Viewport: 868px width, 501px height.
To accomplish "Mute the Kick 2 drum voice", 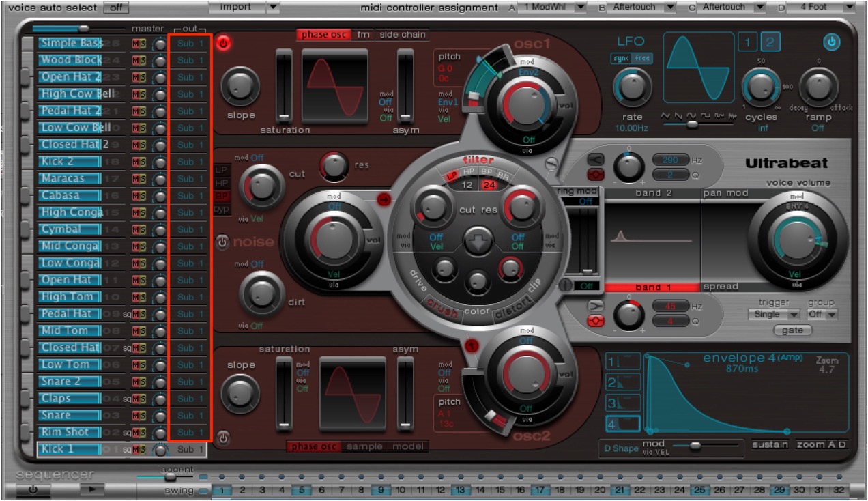I will (136, 162).
